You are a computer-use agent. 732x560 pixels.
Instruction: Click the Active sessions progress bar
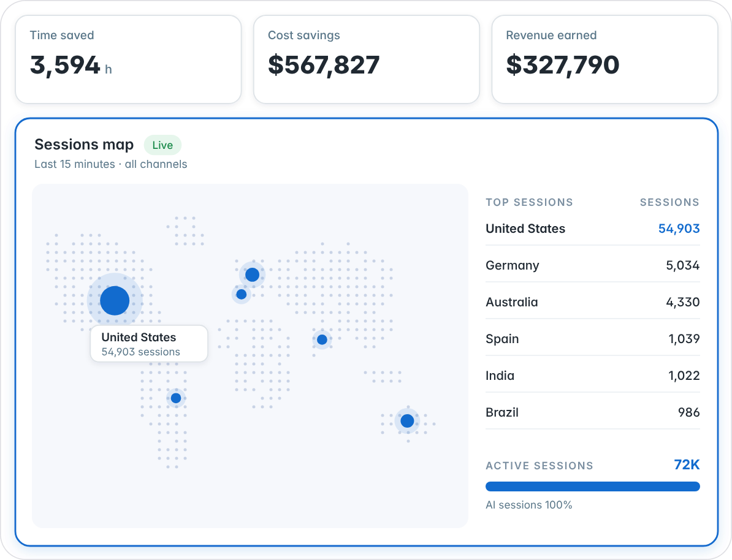(592, 486)
